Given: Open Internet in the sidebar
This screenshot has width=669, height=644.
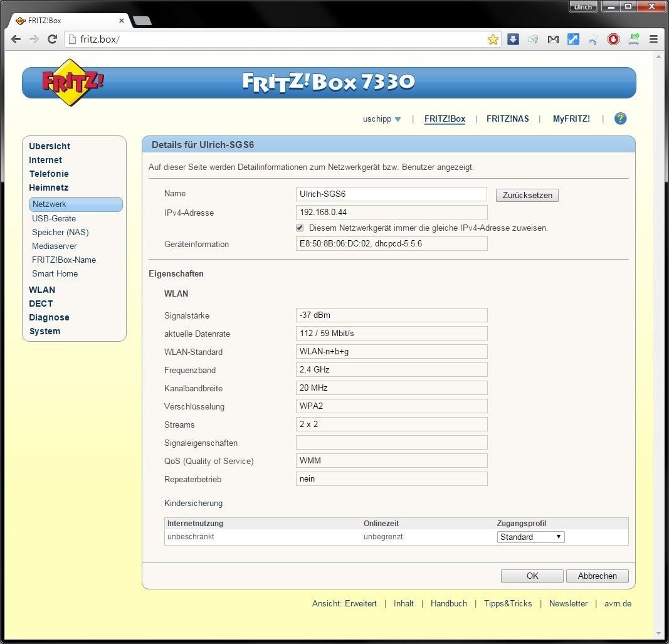Looking at the screenshot, I should (x=46, y=160).
